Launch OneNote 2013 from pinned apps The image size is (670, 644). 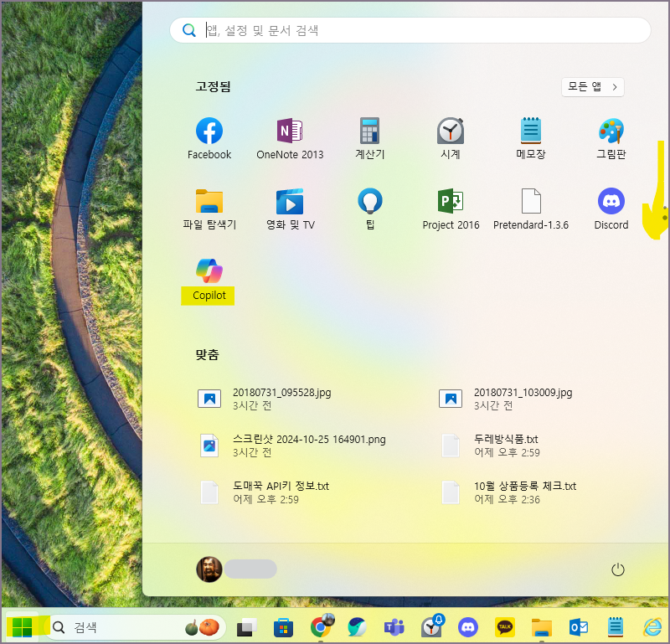click(x=290, y=138)
